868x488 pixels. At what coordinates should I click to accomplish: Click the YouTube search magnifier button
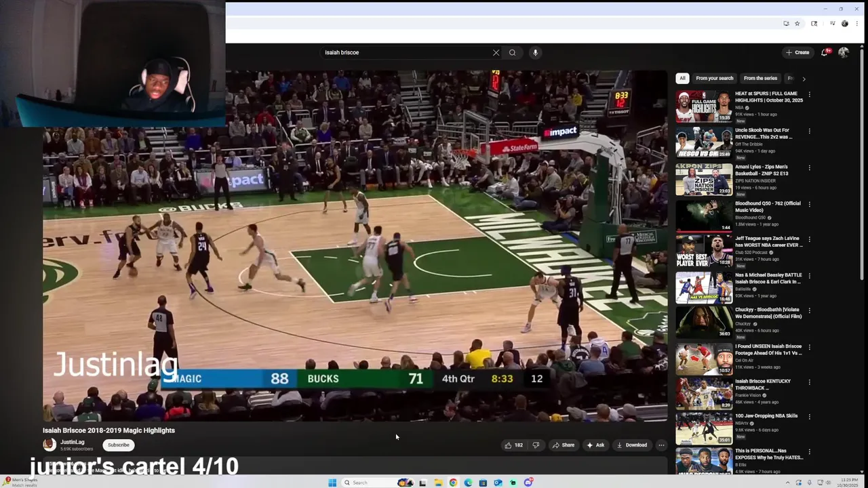point(513,52)
